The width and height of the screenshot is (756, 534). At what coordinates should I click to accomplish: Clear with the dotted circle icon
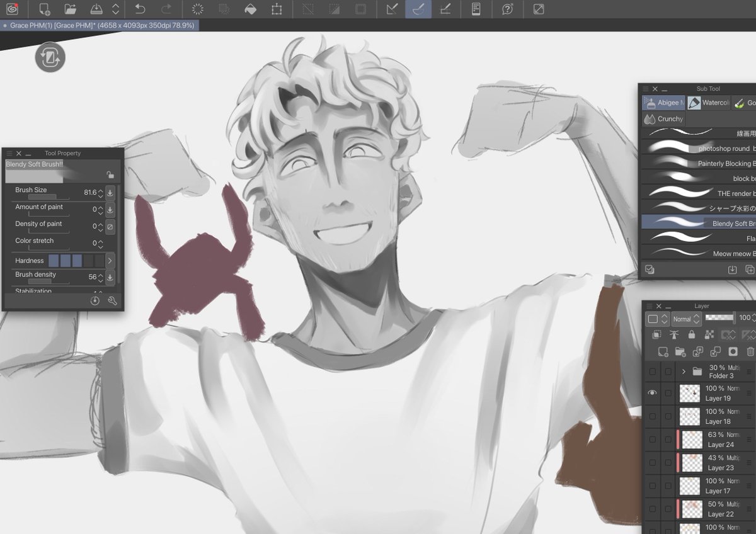click(x=198, y=9)
